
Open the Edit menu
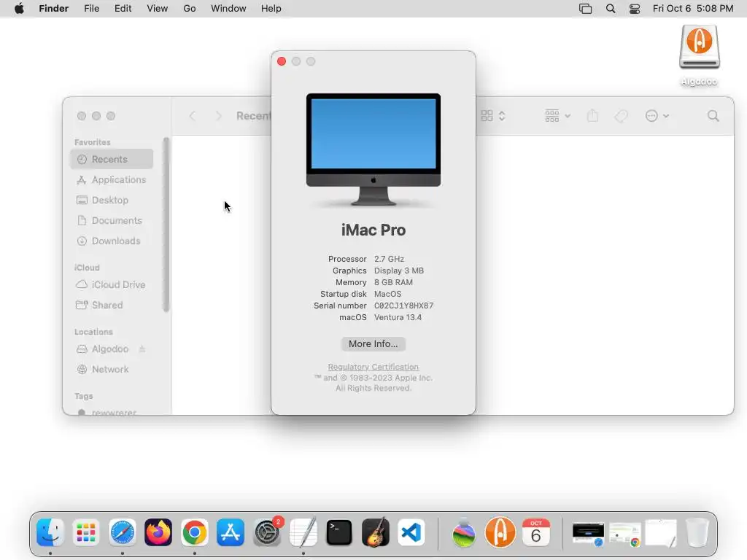[123, 9]
